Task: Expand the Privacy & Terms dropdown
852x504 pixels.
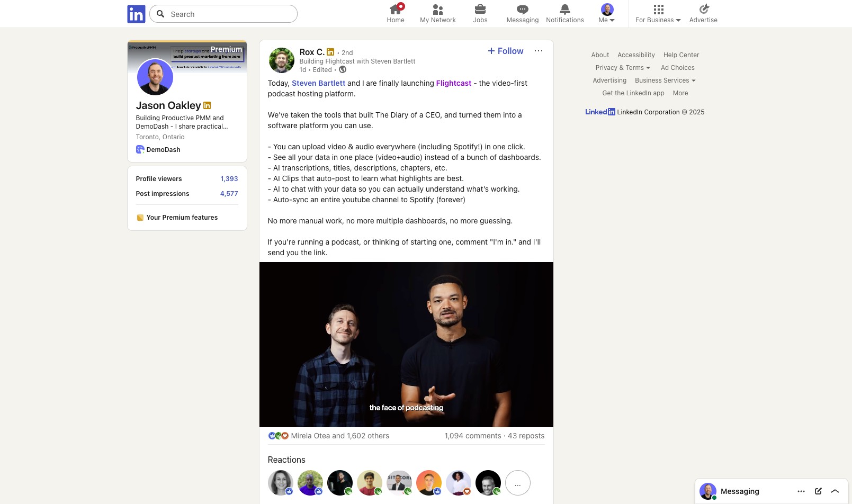Action: (623, 68)
